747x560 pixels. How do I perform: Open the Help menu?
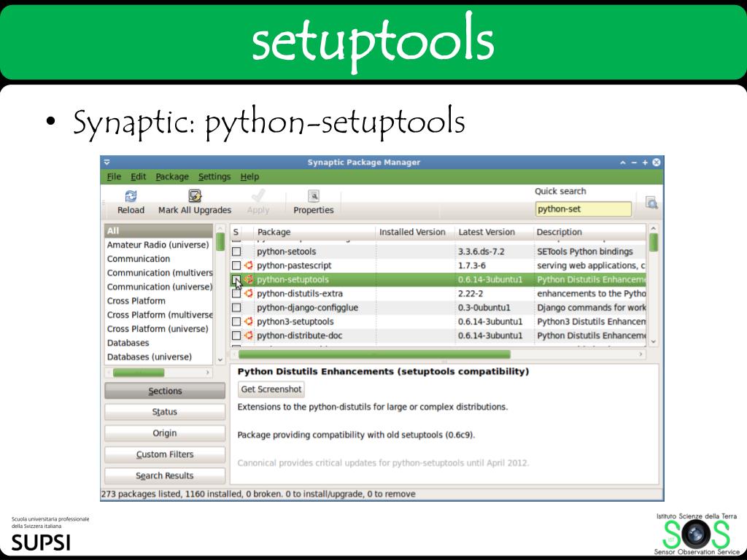(249, 176)
